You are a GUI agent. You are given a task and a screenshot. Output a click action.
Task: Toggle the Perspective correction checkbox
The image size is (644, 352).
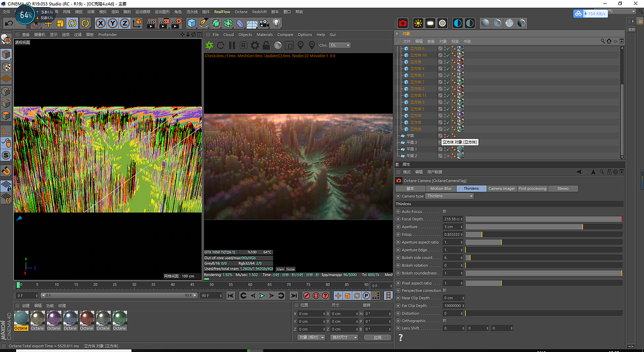pyautogui.click(x=444, y=291)
